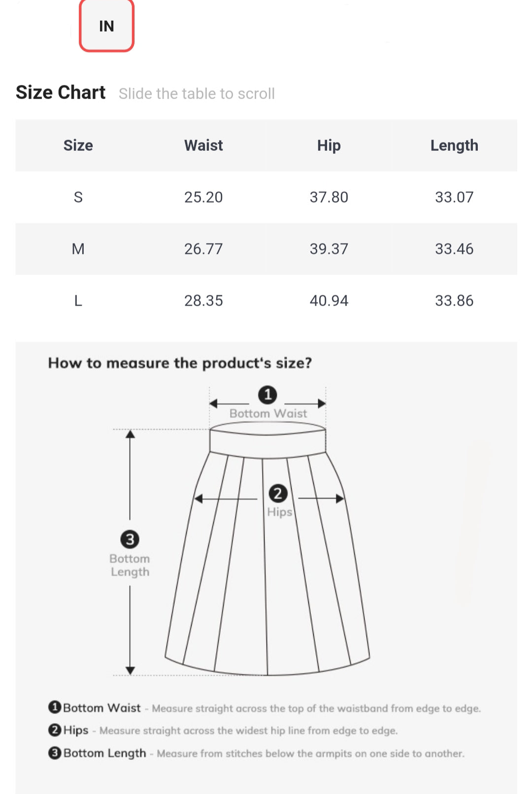Select the size S row label
This screenshot has height=794, width=532.
click(x=78, y=197)
